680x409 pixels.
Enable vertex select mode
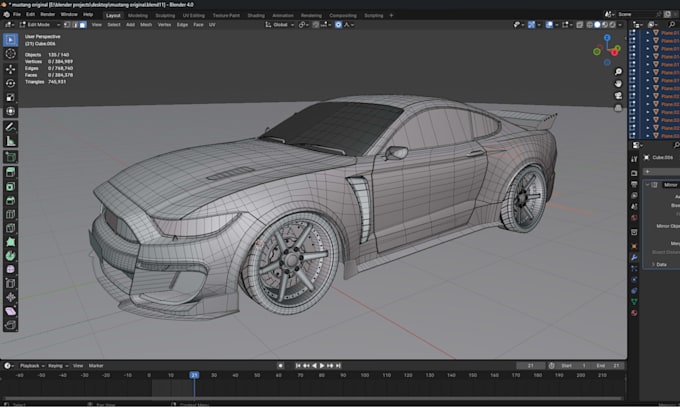pos(67,25)
